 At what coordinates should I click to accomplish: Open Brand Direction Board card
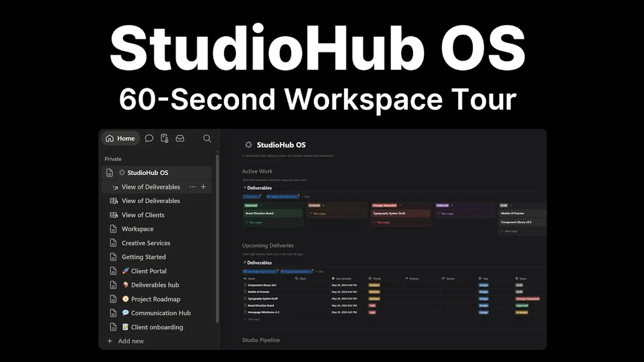click(273, 213)
